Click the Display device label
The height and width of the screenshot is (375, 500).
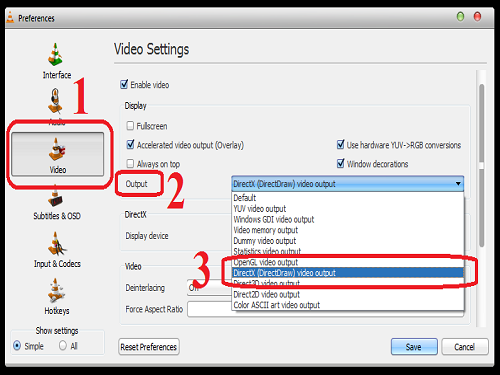[x=147, y=236]
